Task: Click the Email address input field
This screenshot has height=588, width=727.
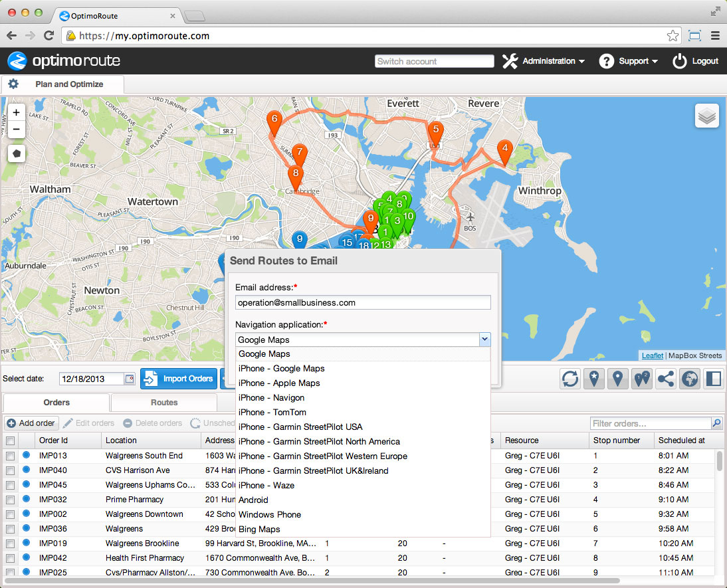Action: 363,303
